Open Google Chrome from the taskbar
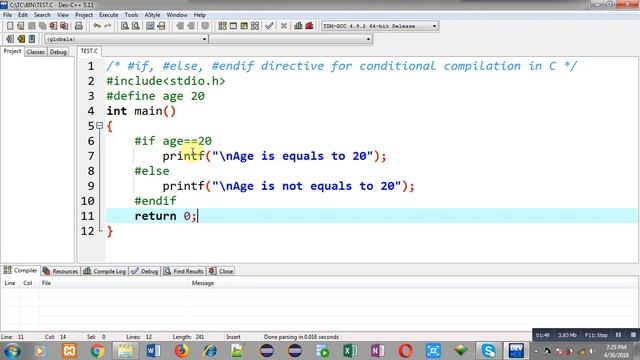Image resolution: width=640 pixels, height=360 pixels. (97, 351)
